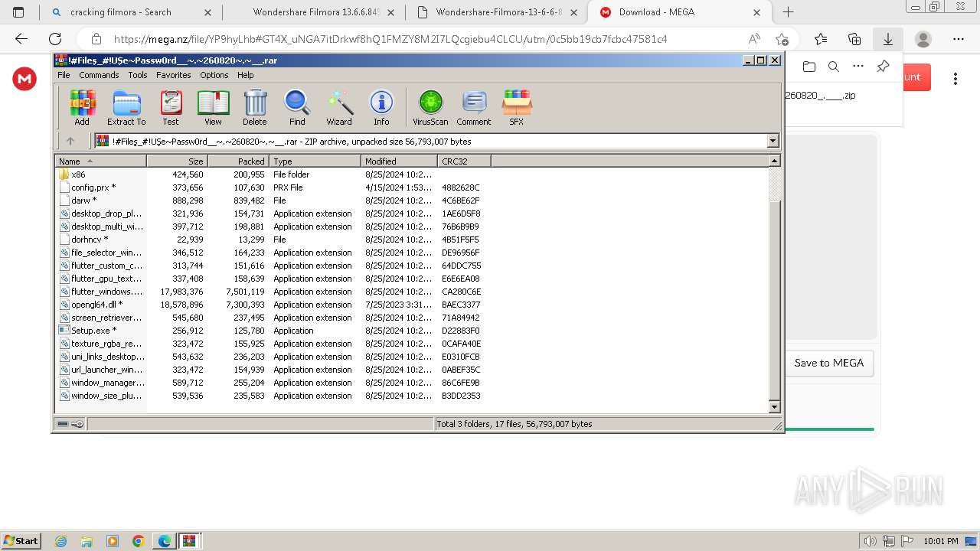The image size is (980, 551).
Task: Sort by CRC32 column header
Action: 464,161
